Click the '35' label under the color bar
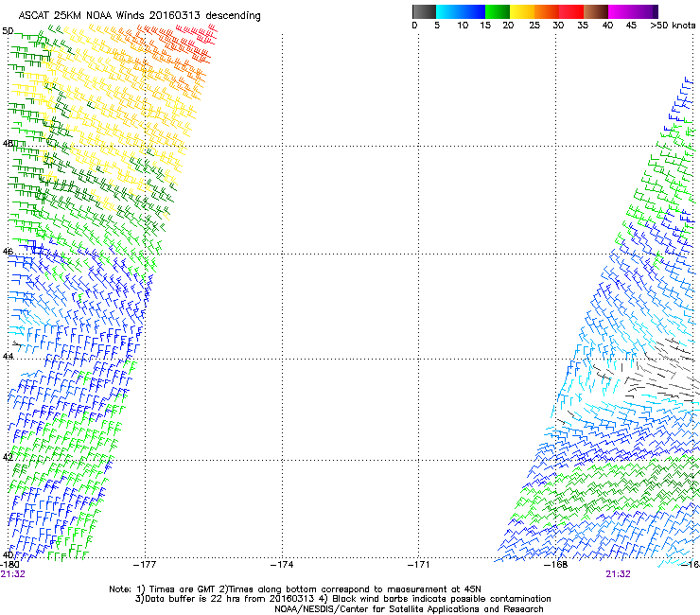The width and height of the screenshot is (700, 615). (583, 26)
